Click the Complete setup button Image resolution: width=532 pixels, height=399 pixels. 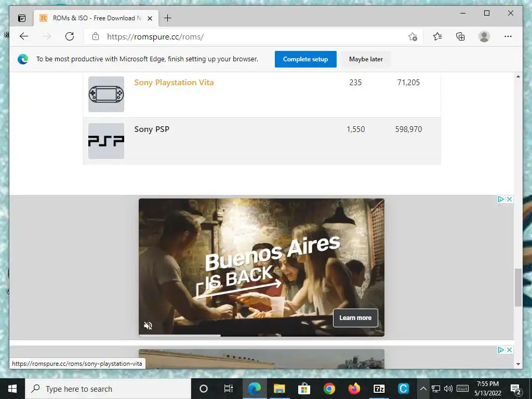305,59
